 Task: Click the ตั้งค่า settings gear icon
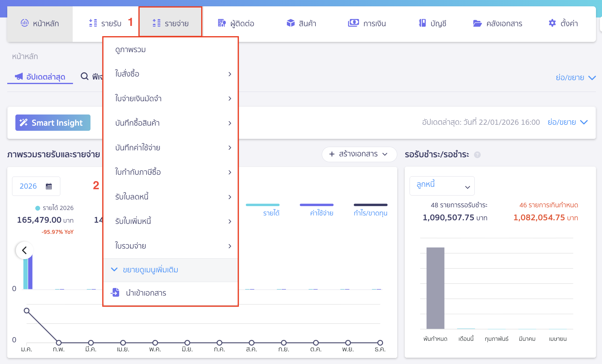[x=552, y=23]
